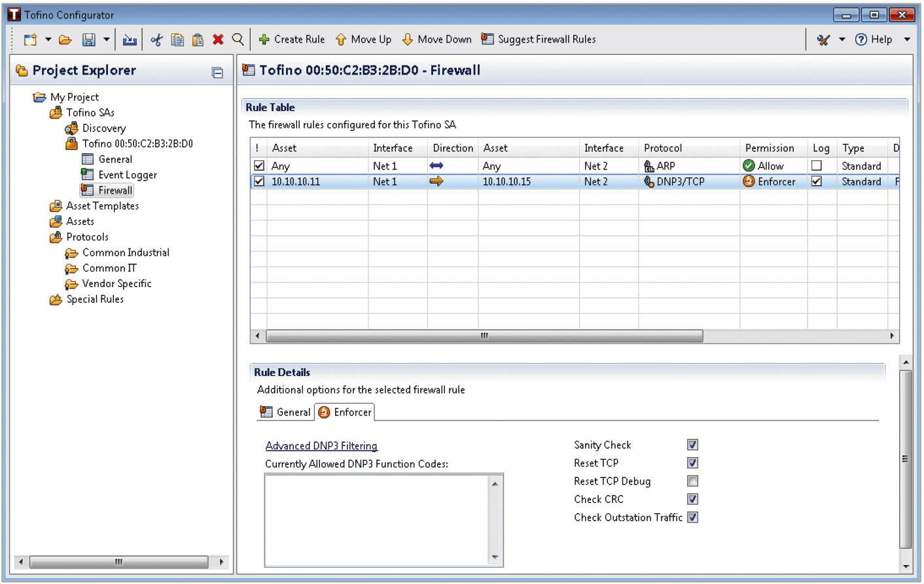Toggle Log checkbox for ARP rule
This screenshot has width=924, height=584.
pos(817,166)
